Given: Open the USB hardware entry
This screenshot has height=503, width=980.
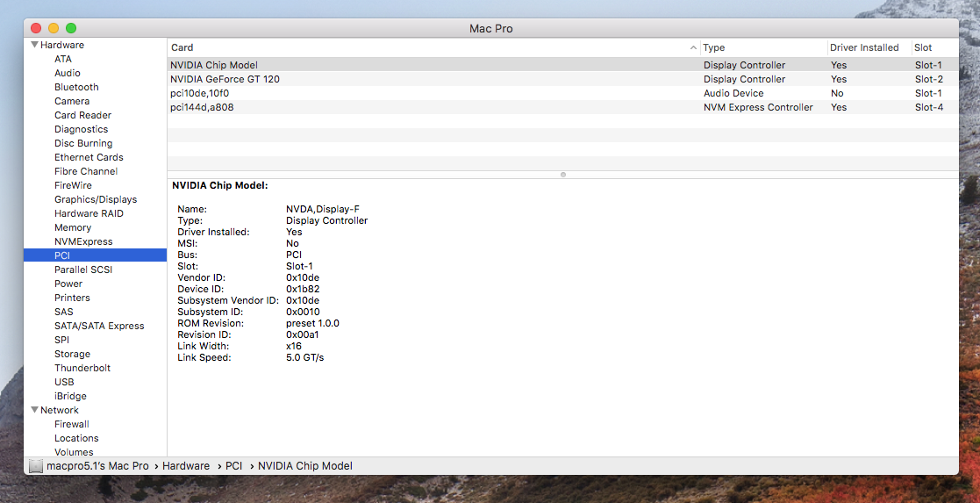Looking at the screenshot, I should click(x=64, y=382).
